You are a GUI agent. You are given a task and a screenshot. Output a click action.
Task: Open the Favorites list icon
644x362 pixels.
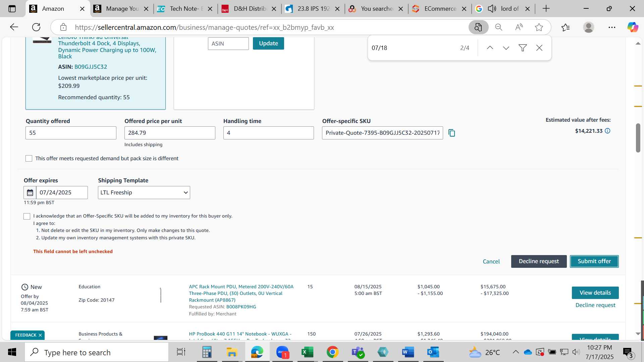click(566, 27)
